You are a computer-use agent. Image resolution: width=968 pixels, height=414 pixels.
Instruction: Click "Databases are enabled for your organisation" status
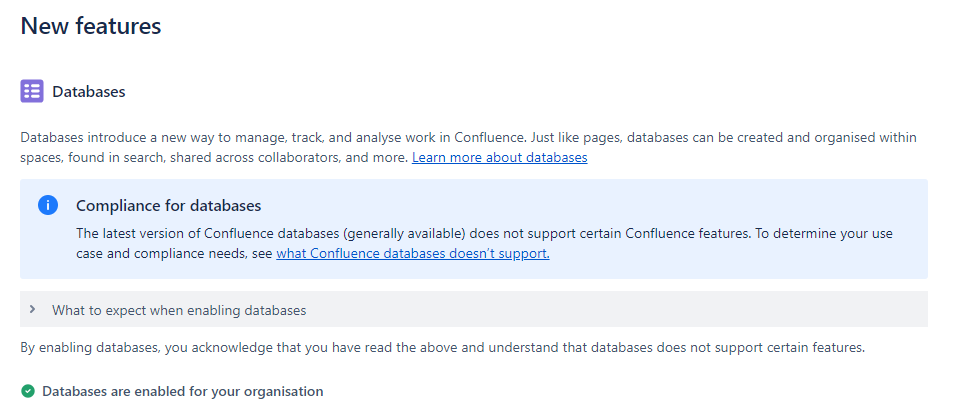pos(183,391)
